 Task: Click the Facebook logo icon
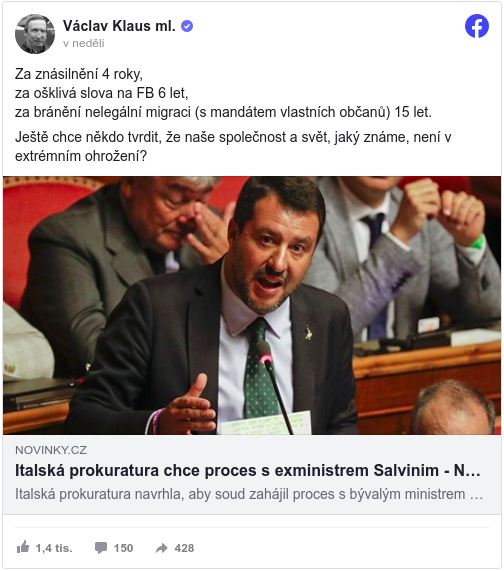[x=477, y=26]
